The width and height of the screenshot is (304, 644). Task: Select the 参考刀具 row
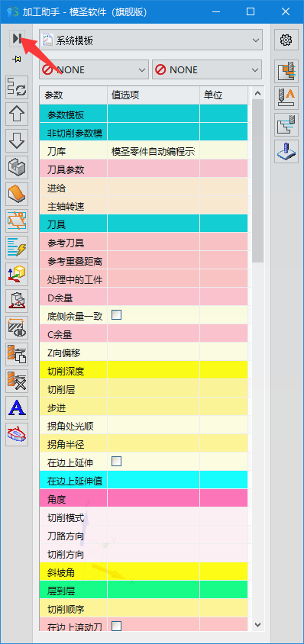(144, 242)
